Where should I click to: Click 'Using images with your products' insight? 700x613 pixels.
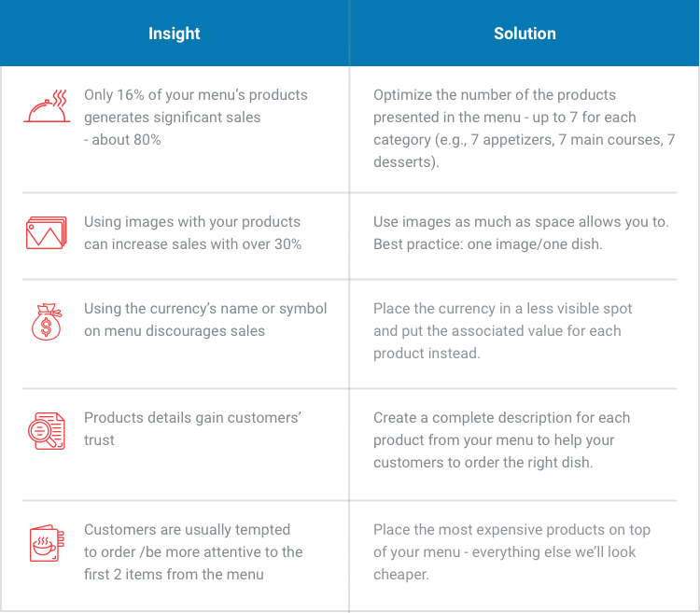point(192,222)
